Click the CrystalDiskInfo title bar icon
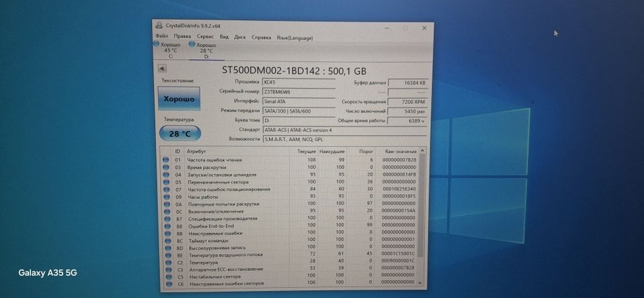 coord(158,26)
